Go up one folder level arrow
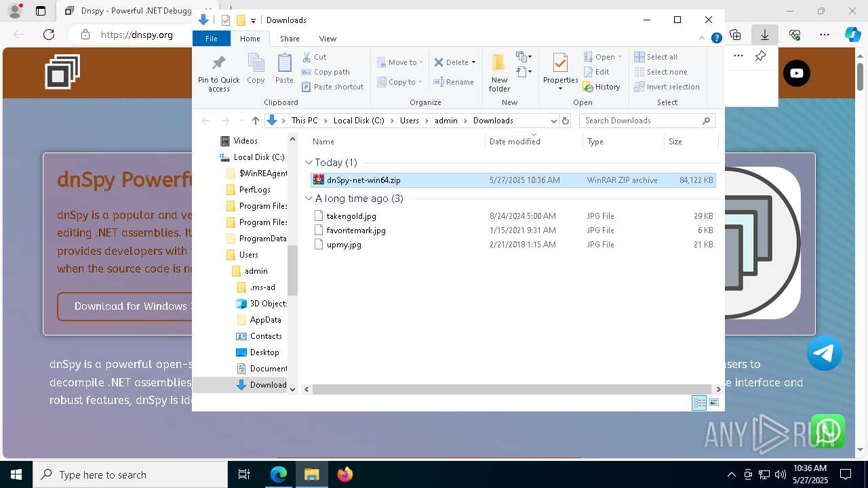This screenshot has width=868, height=488. click(255, 121)
